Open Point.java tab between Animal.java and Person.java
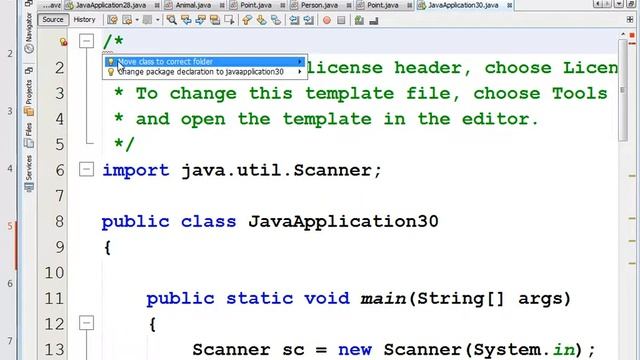Screen dimensions: 640x360 coord(256,5)
